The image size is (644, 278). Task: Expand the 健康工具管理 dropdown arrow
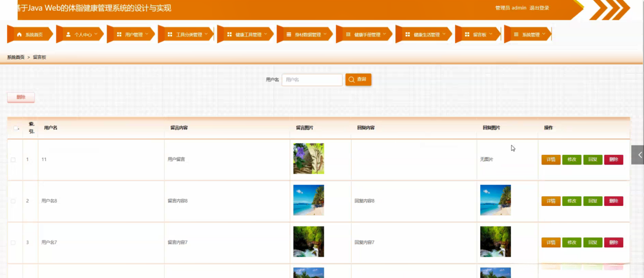[x=265, y=34]
